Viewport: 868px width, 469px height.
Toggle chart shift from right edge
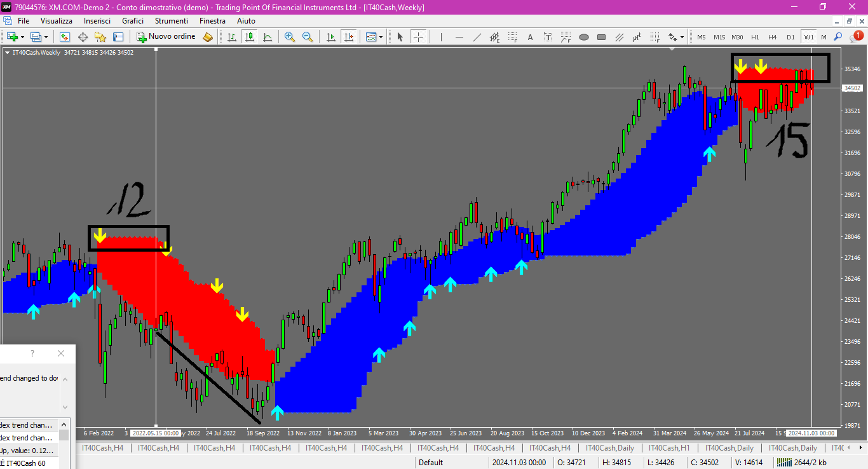[x=348, y=37]
